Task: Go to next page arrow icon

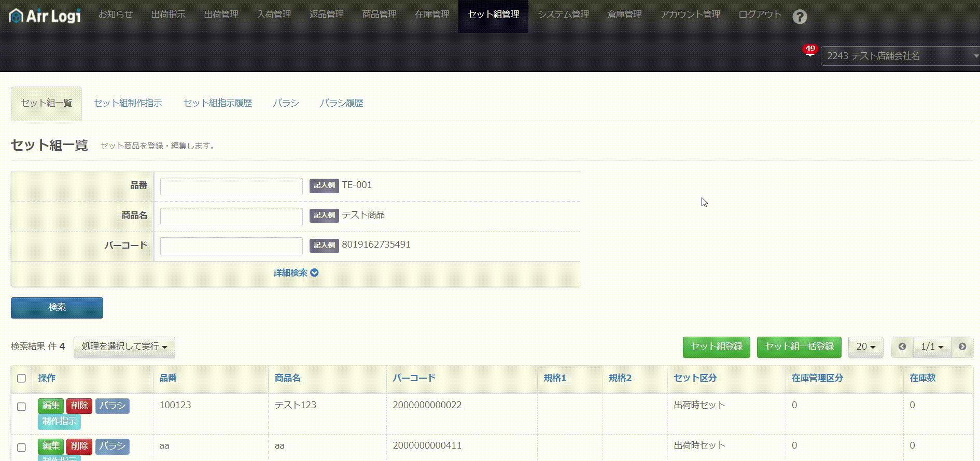Action: pyautogui.click(x=962, y=347)
